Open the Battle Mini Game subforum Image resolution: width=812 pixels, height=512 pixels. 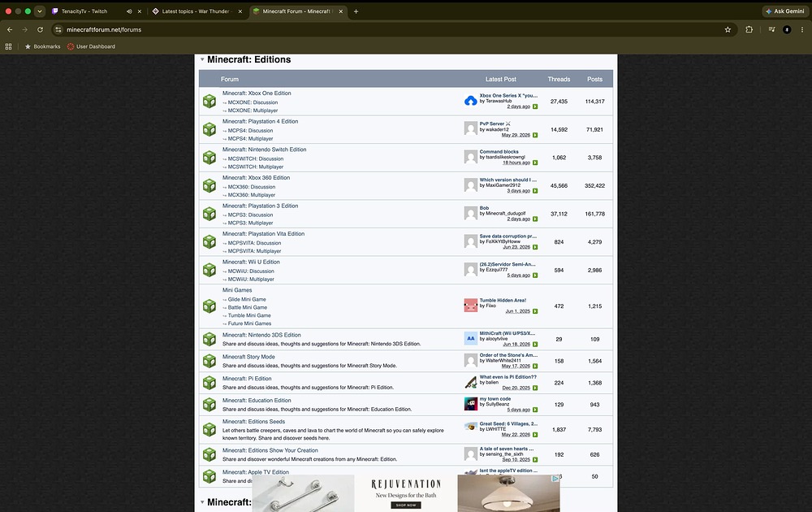pyautogui.click(x=247, y=308)
